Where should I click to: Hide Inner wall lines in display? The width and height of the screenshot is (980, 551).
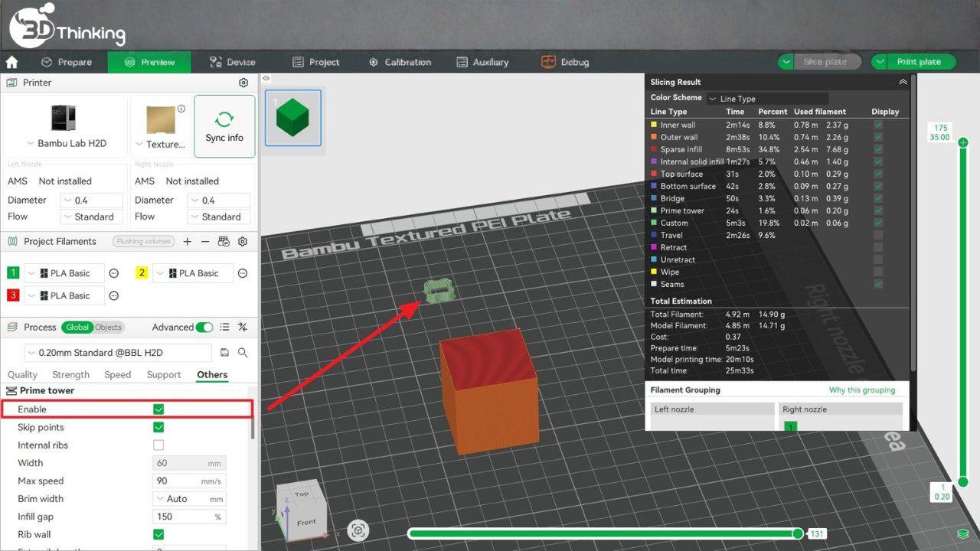tap(878, 125)
